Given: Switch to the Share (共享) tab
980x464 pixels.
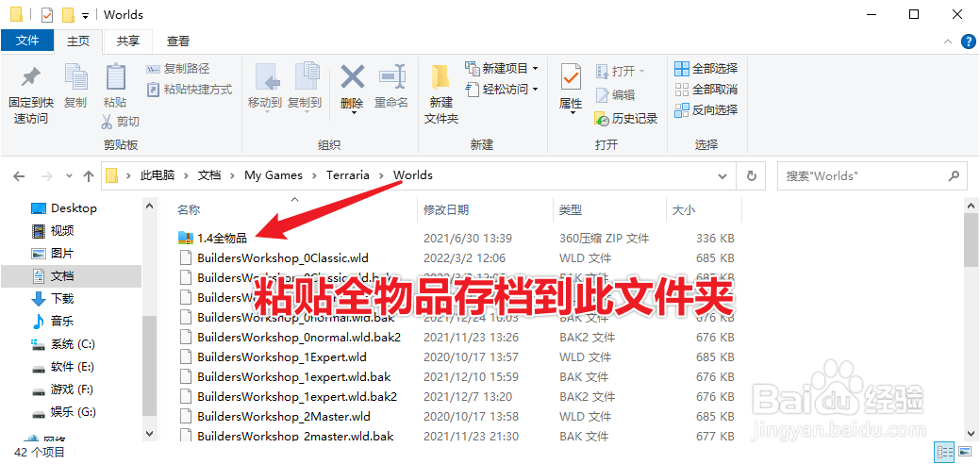Looking at the screenshot, I should (x=128, y=41).
